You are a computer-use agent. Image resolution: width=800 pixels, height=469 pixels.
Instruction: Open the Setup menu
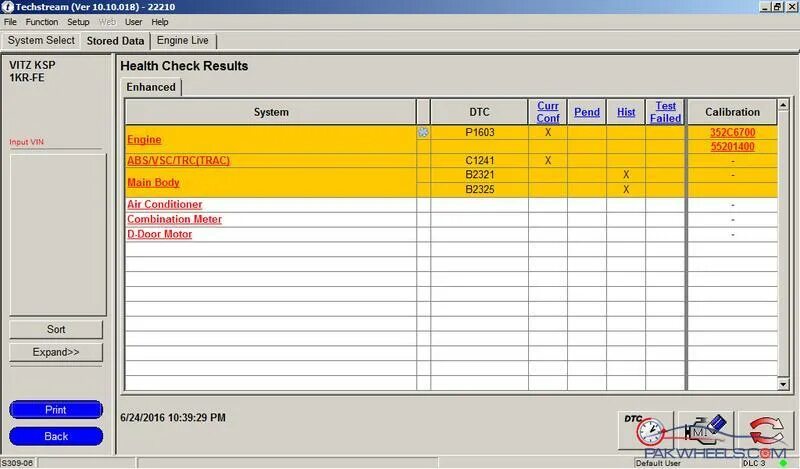(x=78, y=22)
